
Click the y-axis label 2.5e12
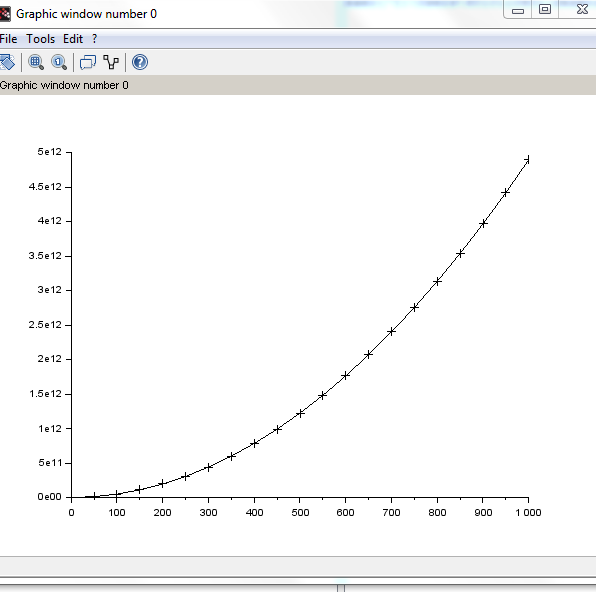(x=45, y=325)
